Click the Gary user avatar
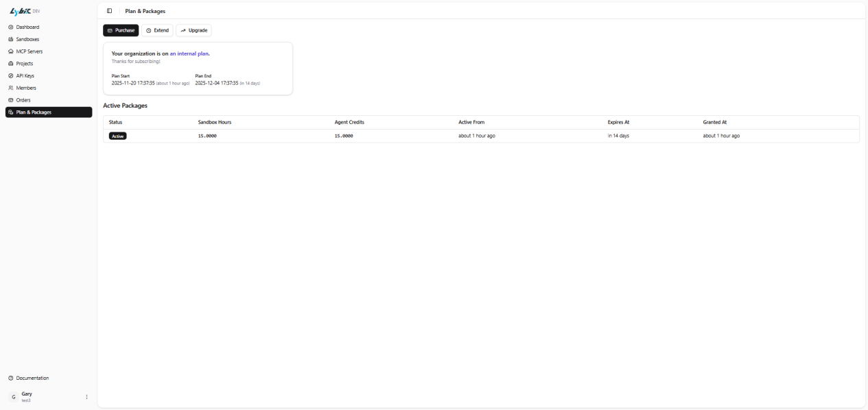The width and height of the screenshot is (868, 410). click(13, 397)
